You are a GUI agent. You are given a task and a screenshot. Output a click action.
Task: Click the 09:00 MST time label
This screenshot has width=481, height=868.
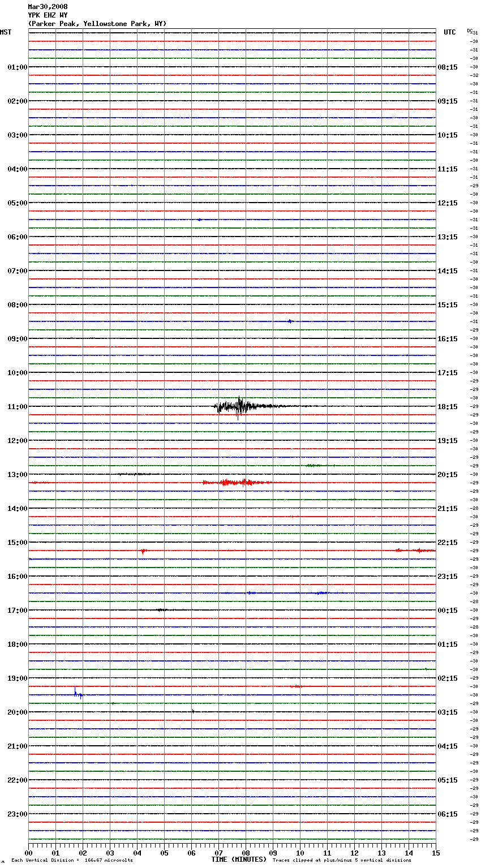coord(17,339)
